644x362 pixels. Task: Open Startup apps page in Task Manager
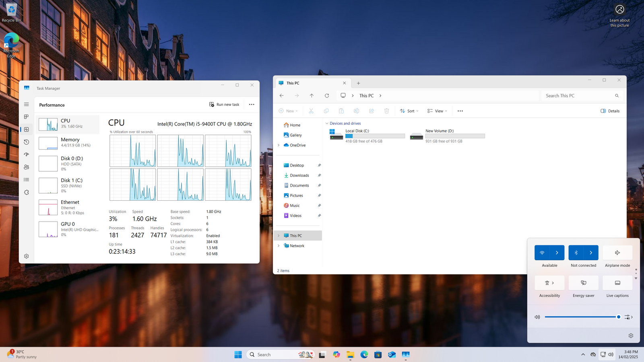[27, 154]
